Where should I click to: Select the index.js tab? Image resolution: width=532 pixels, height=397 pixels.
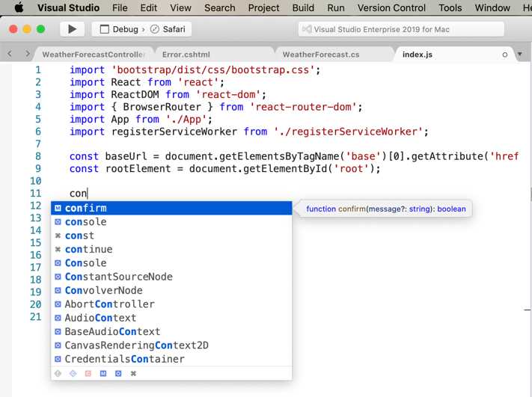tap(417, 55)
